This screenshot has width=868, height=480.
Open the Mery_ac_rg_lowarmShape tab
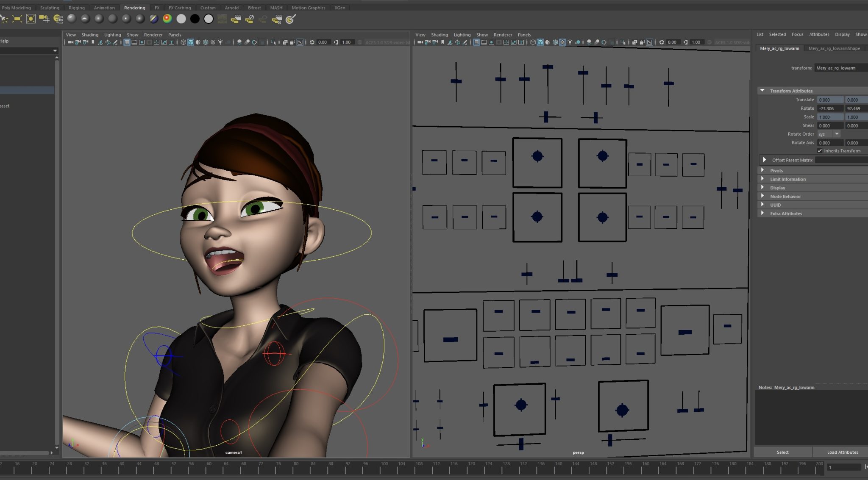pos(834,48)
